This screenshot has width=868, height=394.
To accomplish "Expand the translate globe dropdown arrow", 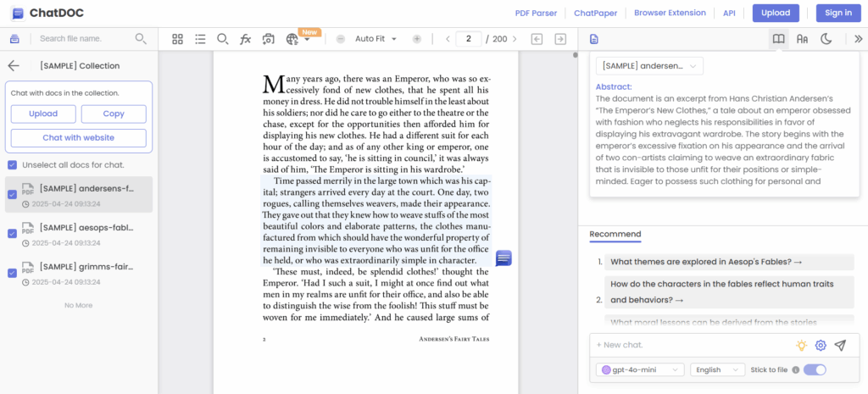I will pyautogui.click(x=307, y=39).
